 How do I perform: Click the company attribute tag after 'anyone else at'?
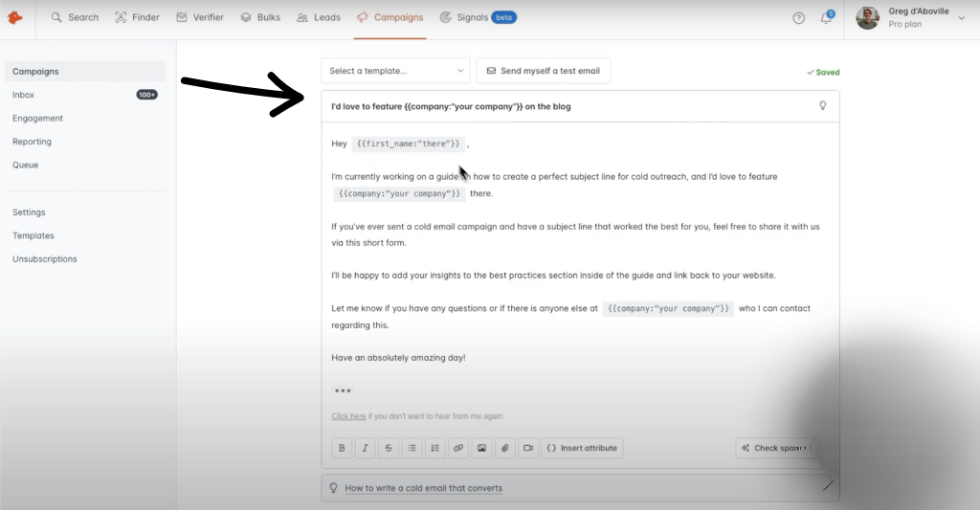[x=668, y=309]
